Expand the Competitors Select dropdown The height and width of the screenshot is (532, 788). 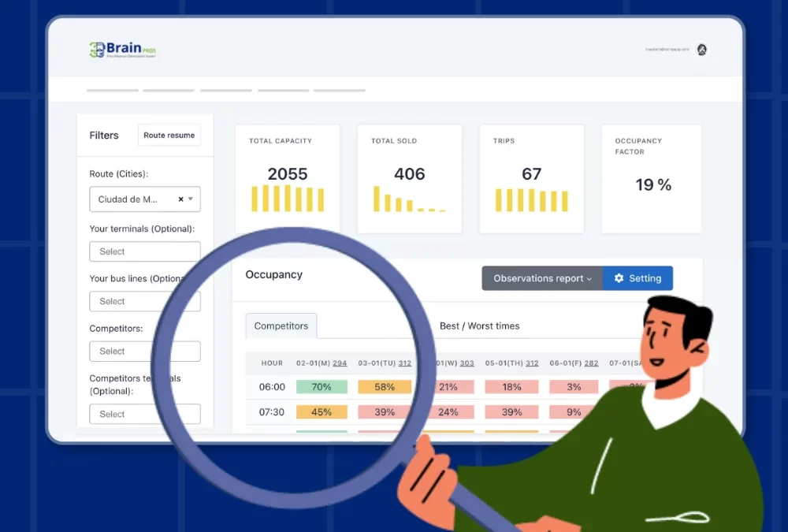[x=144, y=351]
